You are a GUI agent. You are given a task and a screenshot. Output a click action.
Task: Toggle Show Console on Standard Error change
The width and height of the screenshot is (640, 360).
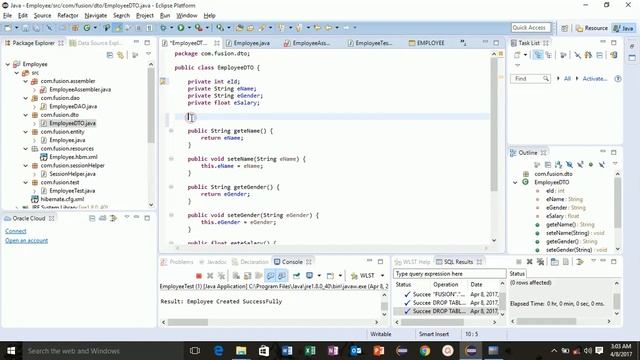(x=282, y=276)
